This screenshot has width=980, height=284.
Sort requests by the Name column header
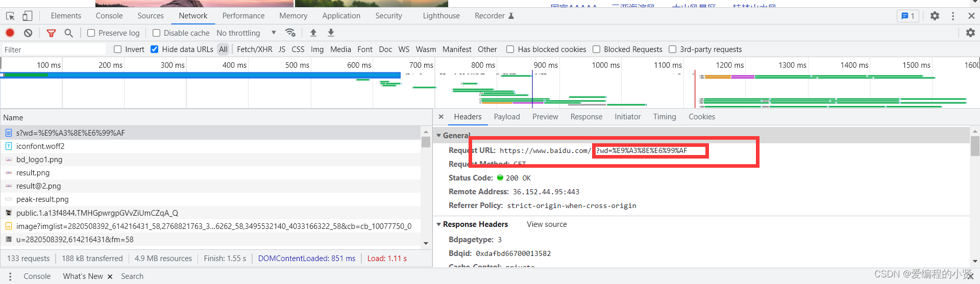pyautogui.click(x=216, y=117)
